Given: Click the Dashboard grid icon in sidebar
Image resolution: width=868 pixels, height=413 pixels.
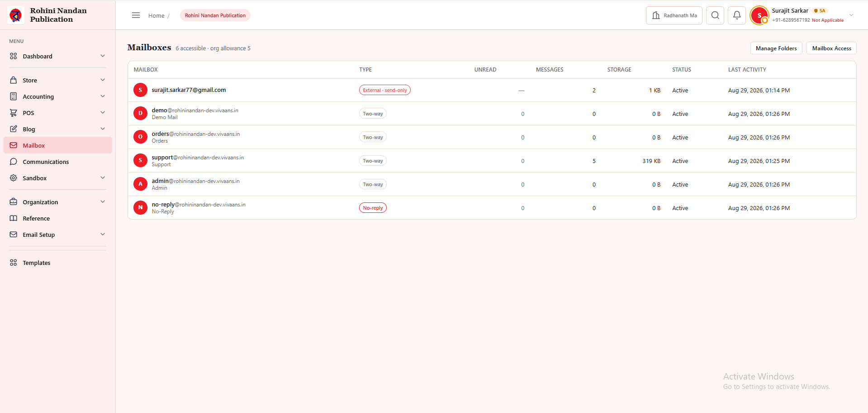Looking at the screenshot, I should pos(14,56).
